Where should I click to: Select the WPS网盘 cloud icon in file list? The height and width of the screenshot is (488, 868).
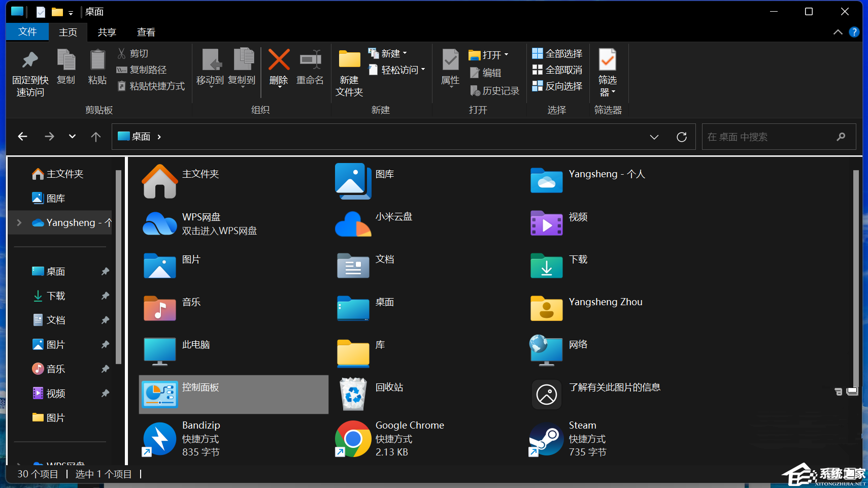click(x=159, y=223)
